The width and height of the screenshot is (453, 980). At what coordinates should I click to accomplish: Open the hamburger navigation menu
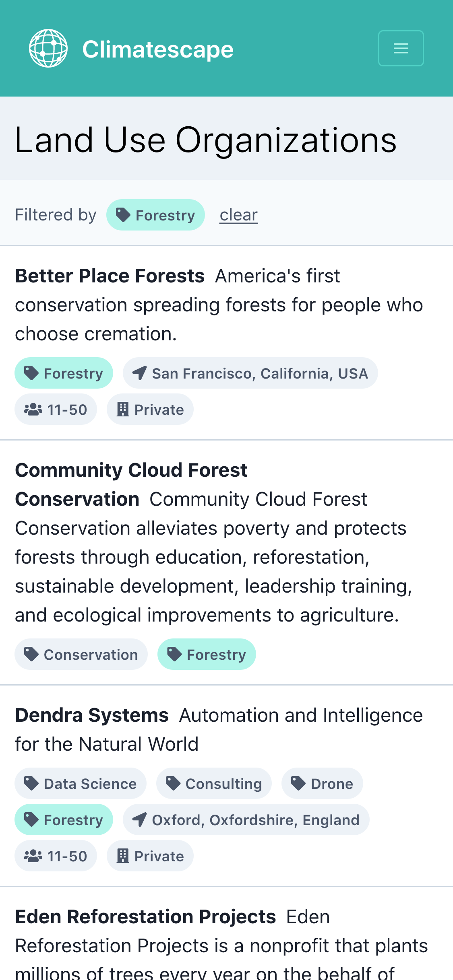pos(401,48)
